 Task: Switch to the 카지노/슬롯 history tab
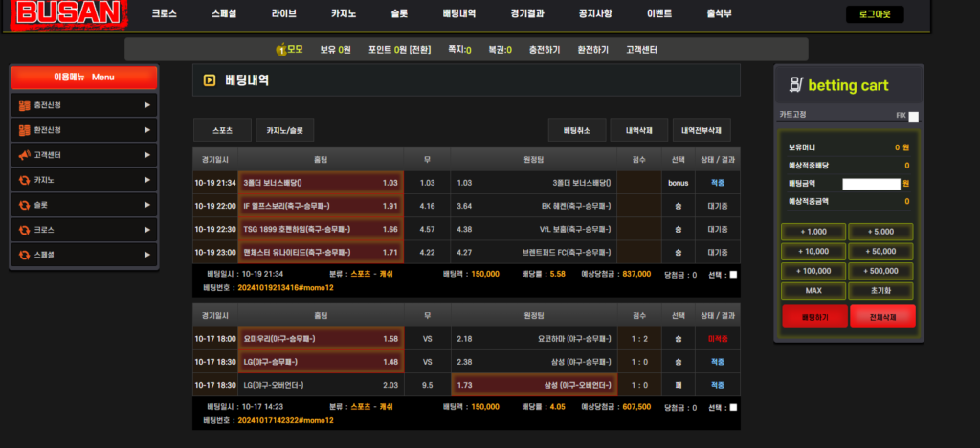click(285, 130)
